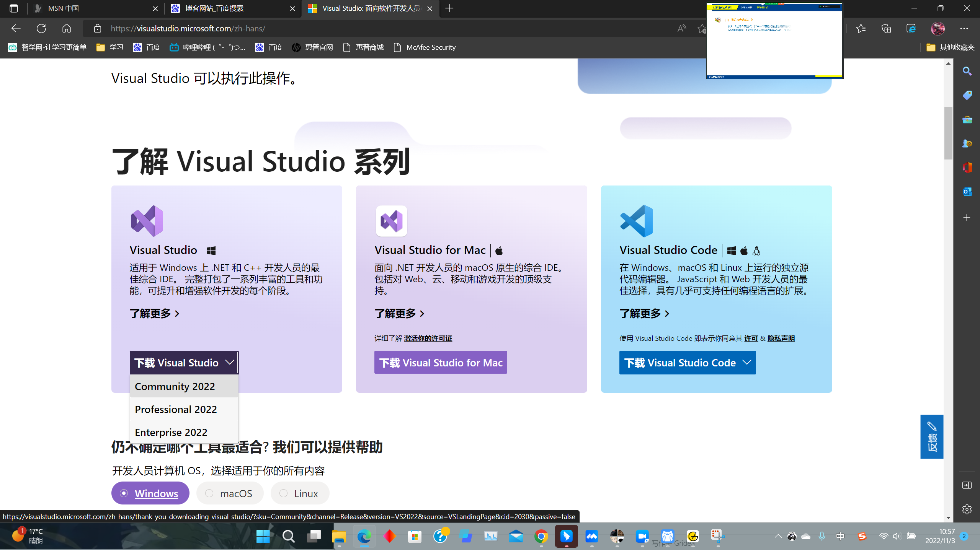Open the 激活你的许可证 link
The width and height of the screenshot is (980, 550).
pos(428,338)
